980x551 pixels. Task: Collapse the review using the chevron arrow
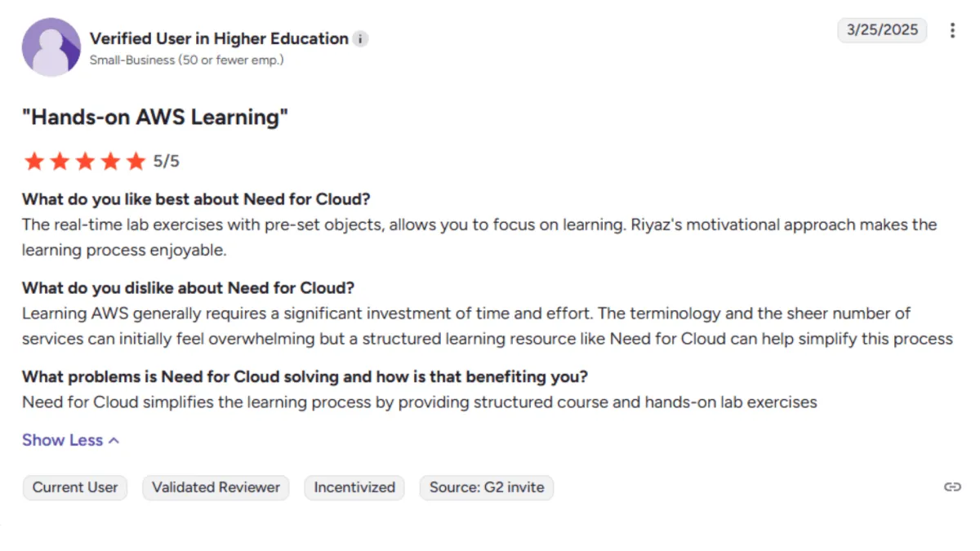pyautogui.click(x=114, y=441)
